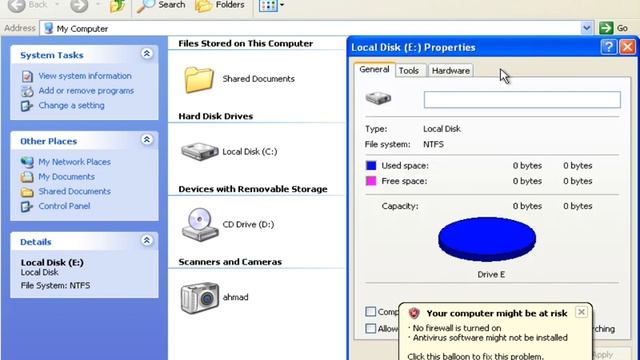Toggle the Folders pane
The width and height of the screenshot is (640, 360).
click(x=220, y=5)
